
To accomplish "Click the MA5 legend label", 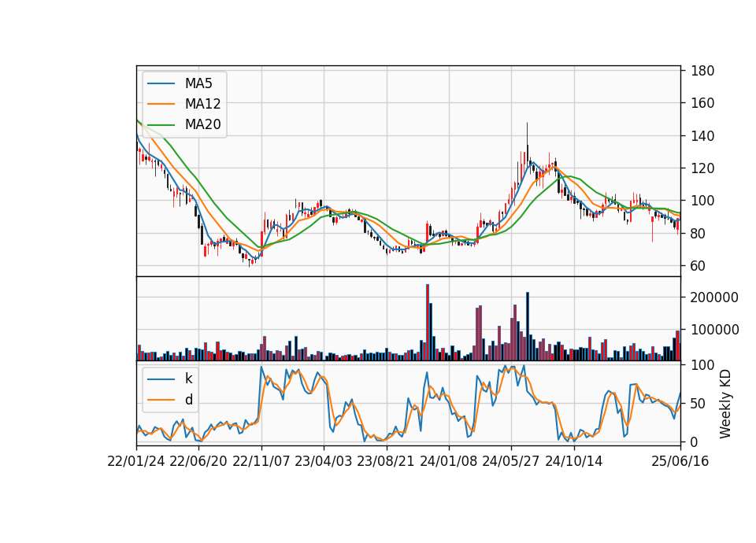I will pos(198,83).
